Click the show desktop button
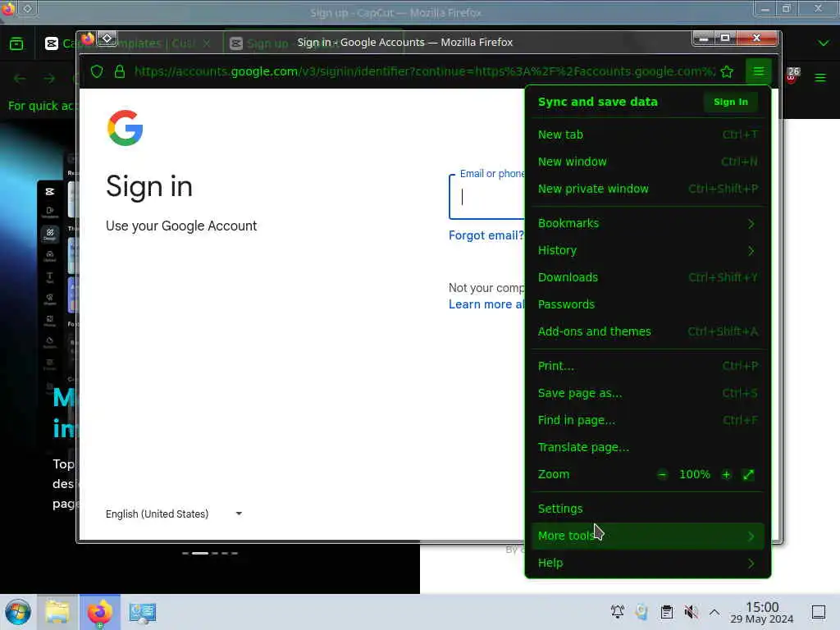The height and width of the screenshot is (630, 840). coord(819,612)
